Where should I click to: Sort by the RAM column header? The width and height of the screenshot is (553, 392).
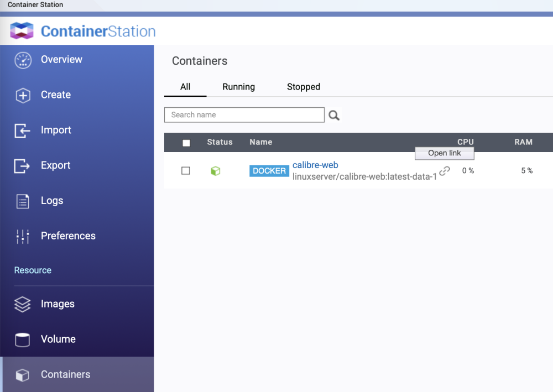point(523,142)
